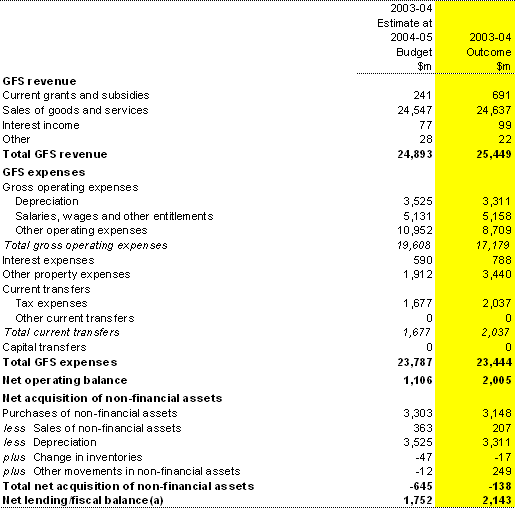The width and height of the screenshot is (515, 508).
Task: Select the Other revenue Outcome value 22
Action: 505,139
